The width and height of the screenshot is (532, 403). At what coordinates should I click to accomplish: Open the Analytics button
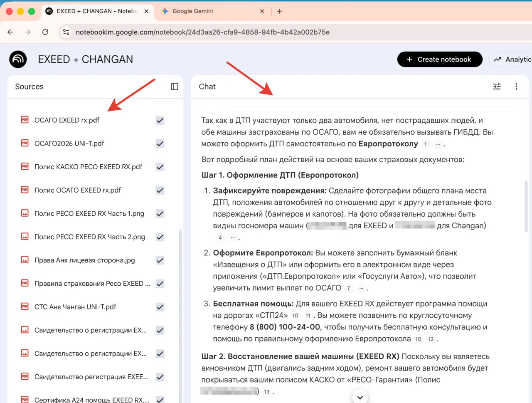click(511, 59)
